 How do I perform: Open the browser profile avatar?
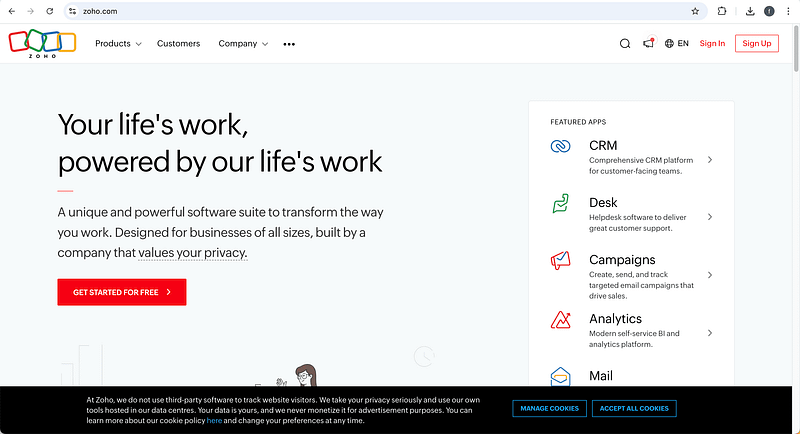tap(769, 11)
